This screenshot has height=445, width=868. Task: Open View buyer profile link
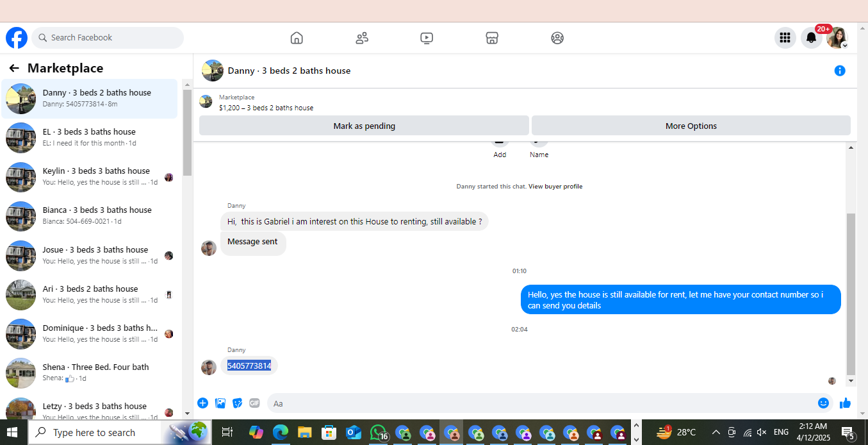(555, 187)
